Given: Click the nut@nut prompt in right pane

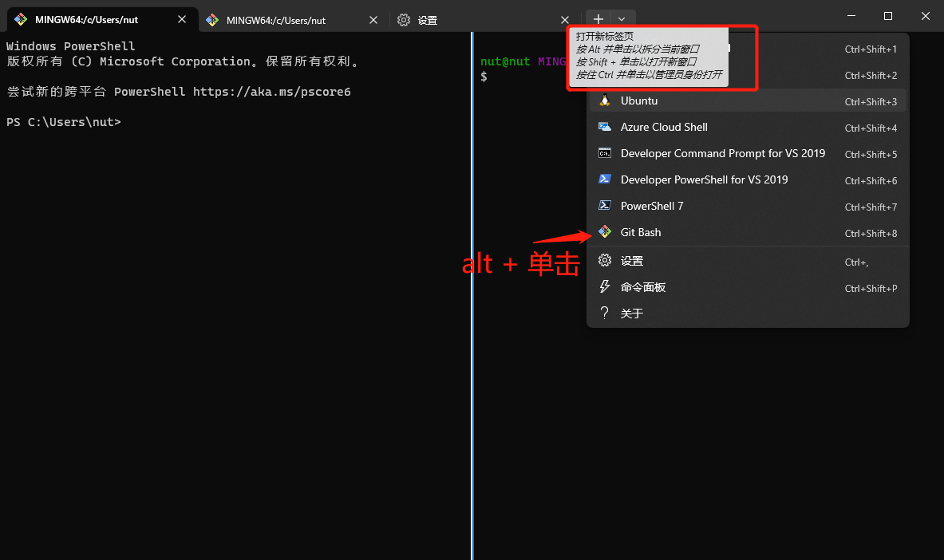Looking at the screenshot, I should (505, 61).
